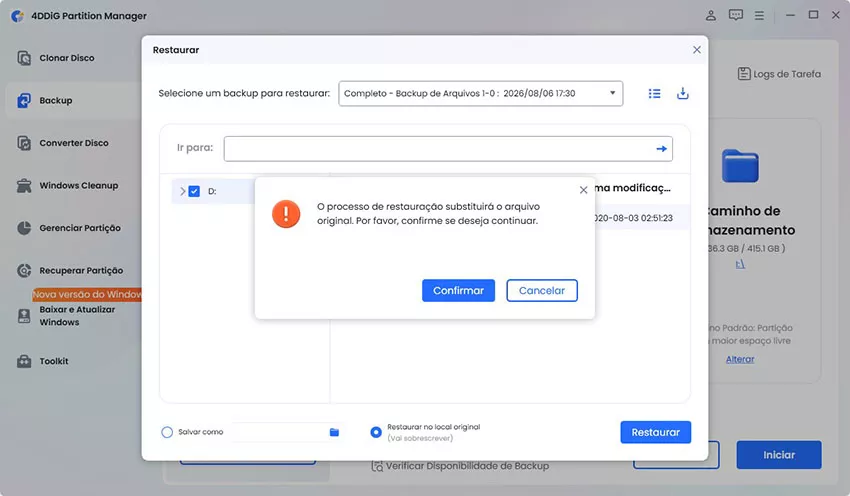This screenshot has width=850, height=496.
Task: Close the warning popup with X
Action: tap(583, 190)
